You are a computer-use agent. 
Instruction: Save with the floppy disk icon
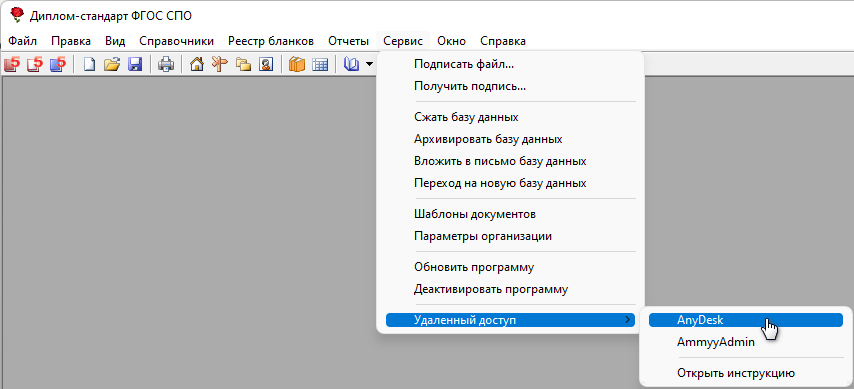(x=135, y=65)
